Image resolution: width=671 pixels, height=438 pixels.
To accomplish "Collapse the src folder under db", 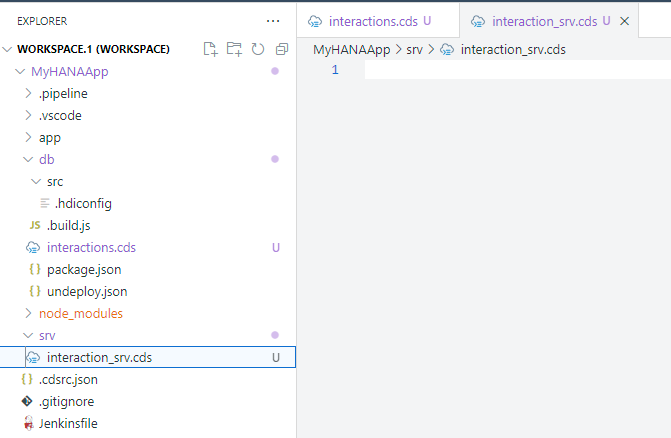I will click(36, 181).
